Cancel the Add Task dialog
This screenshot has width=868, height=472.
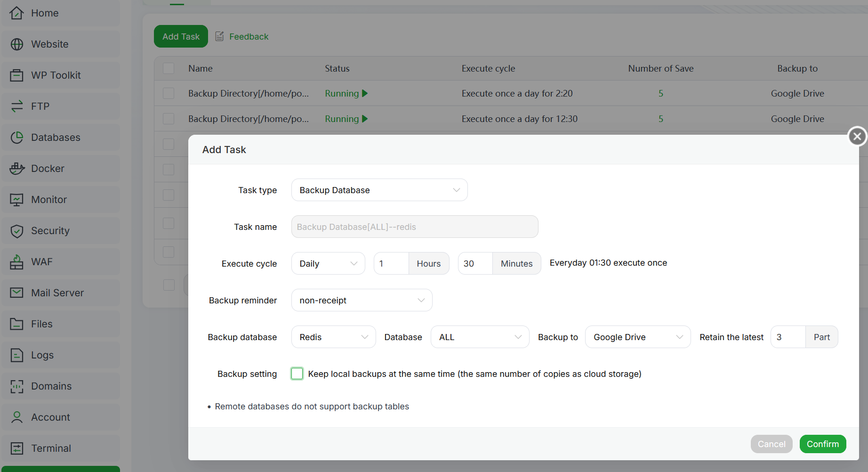(x=771, y=444)
